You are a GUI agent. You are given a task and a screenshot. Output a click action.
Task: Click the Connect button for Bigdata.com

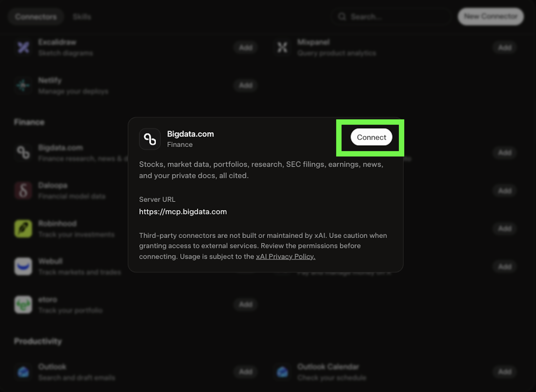pos(371,137)
